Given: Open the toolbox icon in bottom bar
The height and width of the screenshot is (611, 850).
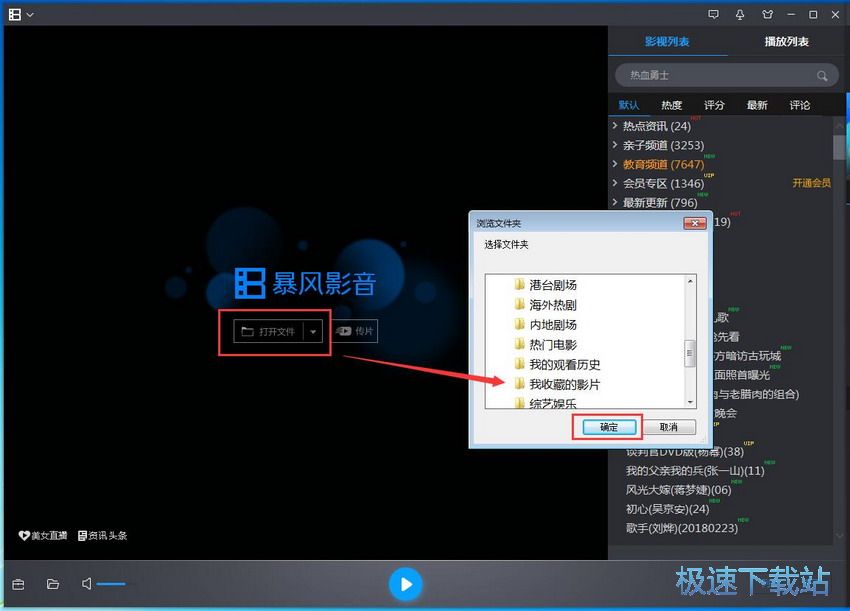Looking at the screenshot, I should pos(18,584).
